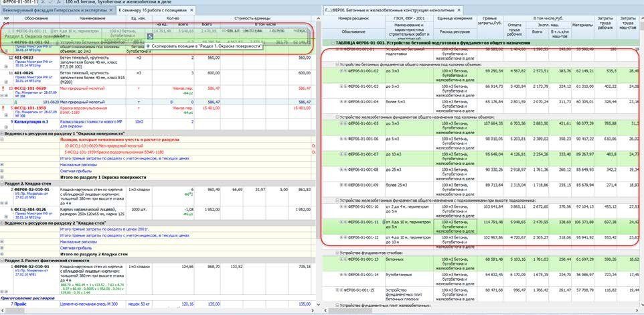Click 'Итого по разделу 1 Окраска поверхности'
The width and height of the screenshot is (644, 315).
coord(103,177)
